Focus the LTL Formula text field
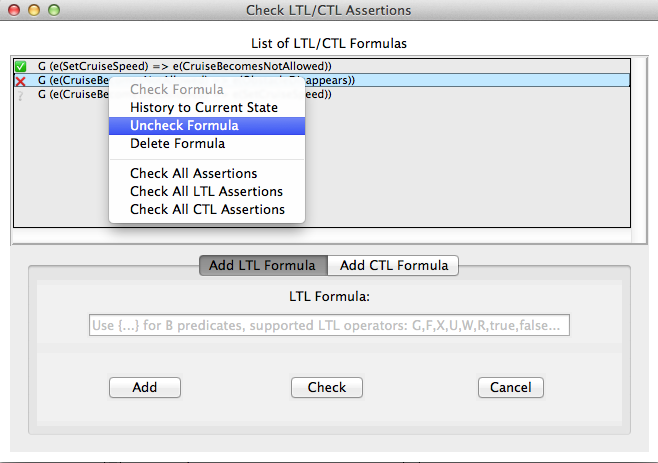Image resolution: width=658 pixels, height=463 pixels. point(328,325)
